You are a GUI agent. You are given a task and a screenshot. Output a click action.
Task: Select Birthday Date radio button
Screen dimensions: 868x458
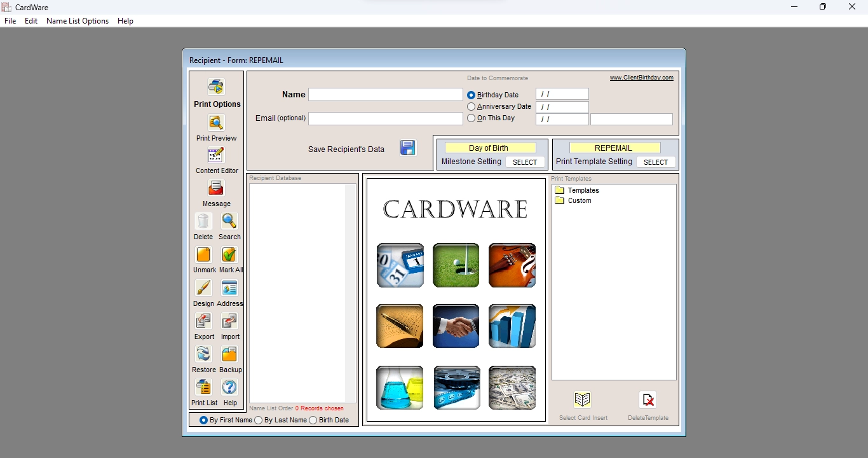470,95
